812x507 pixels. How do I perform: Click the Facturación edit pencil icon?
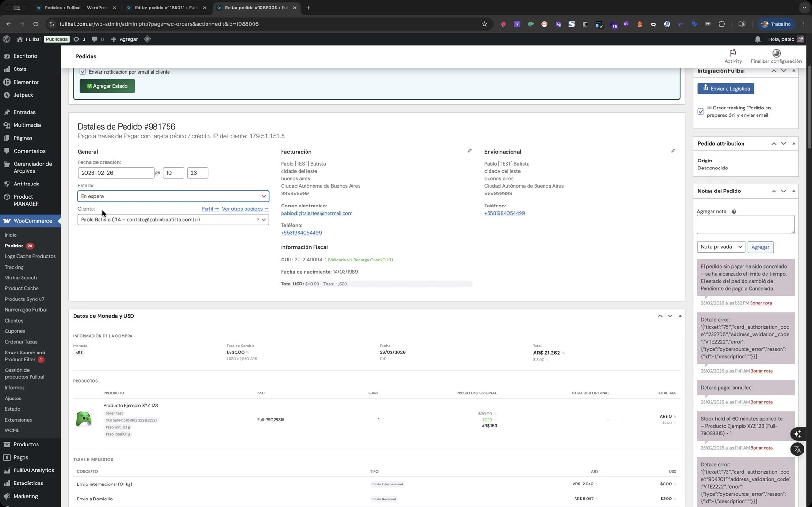coord(469,151)
